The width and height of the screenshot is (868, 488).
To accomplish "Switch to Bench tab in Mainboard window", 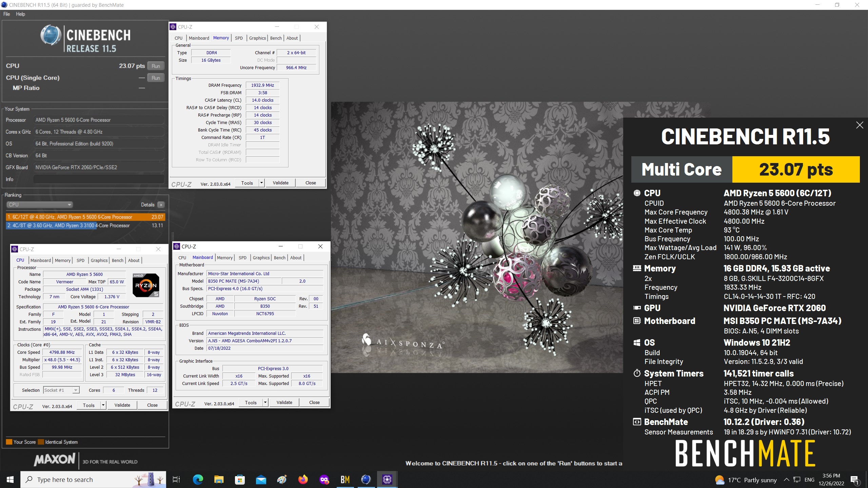I will tap(279, 258).
